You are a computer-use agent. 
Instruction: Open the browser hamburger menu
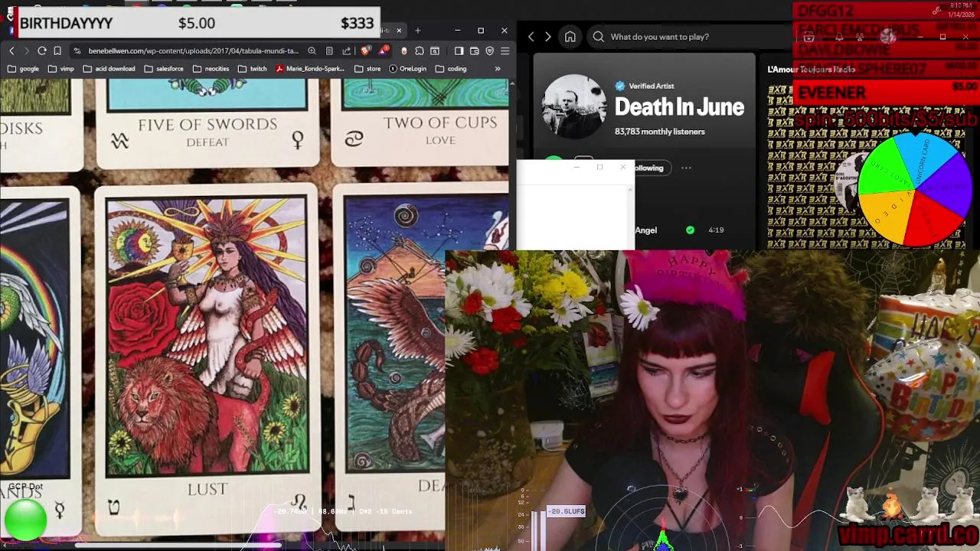[505, 51]
